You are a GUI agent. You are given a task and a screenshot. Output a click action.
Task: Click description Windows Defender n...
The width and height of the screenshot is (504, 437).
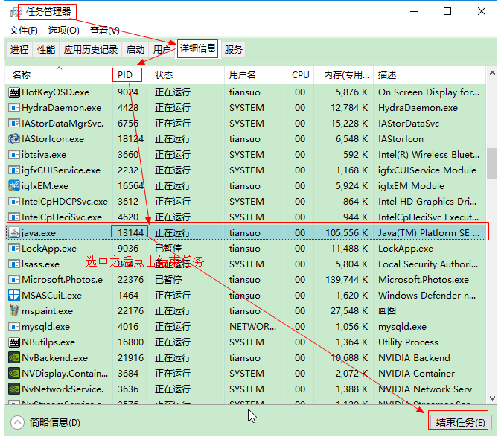point(427,296)
